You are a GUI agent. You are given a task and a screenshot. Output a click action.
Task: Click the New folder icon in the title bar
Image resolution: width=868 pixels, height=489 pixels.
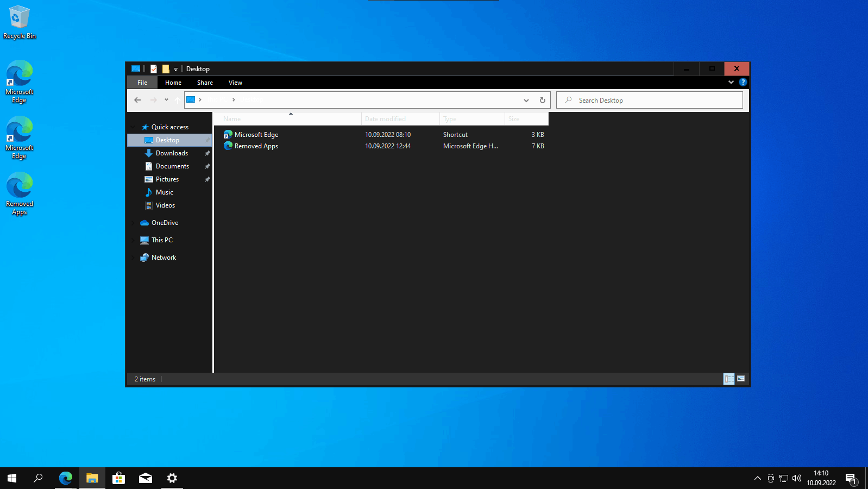[166, 69]
